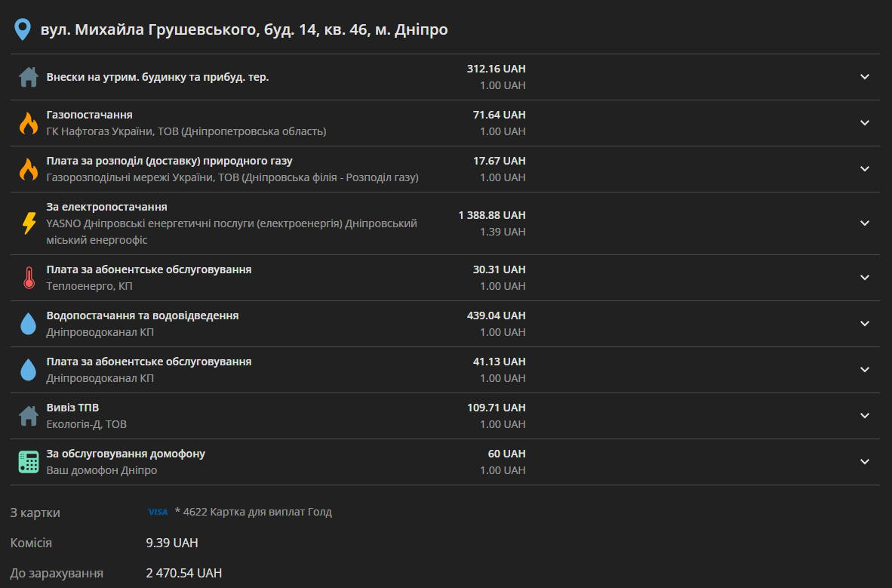Expand the За електропостачання row chevron
The width and height of the screenshot is (892, 588).
[865, 223]
